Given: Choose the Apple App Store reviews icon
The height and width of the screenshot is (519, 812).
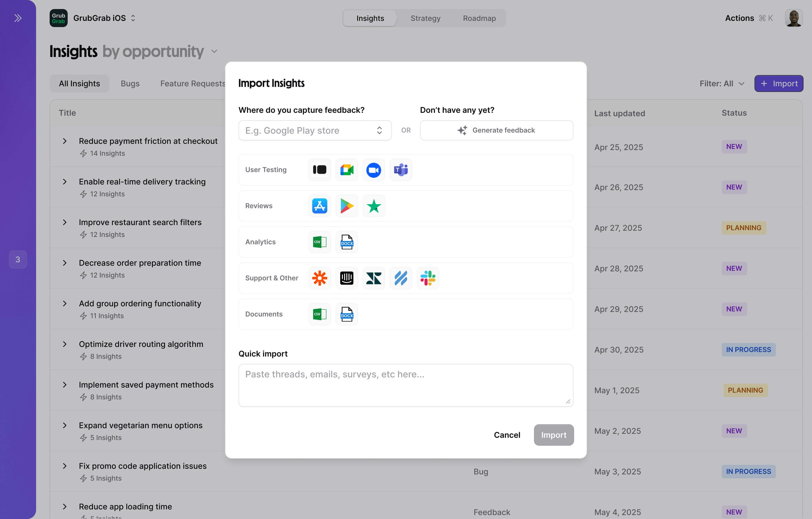Looking at the screenshot, I should (319, 206).
